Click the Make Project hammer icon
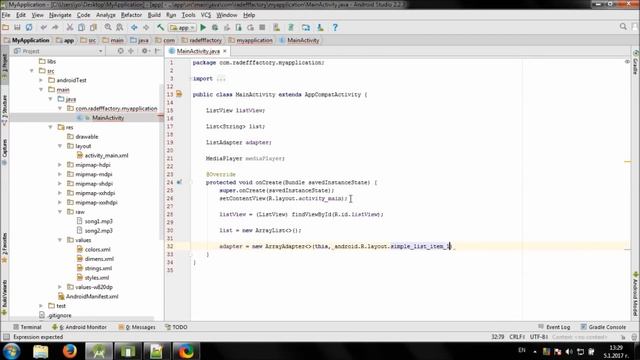Viewport: 640px width, 360px height. pyautogui.click(x=160, y=27)
